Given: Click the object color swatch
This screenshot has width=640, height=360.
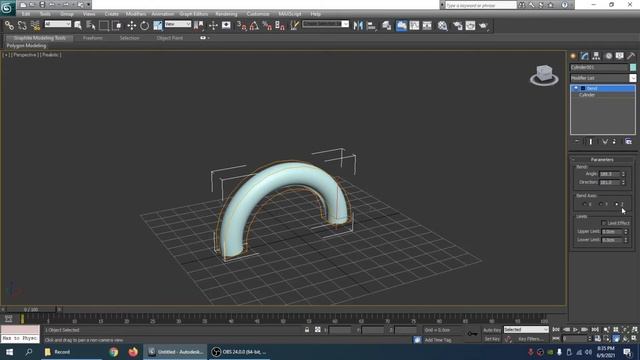Looking at the screenshot, I should [x=633, y=67].
